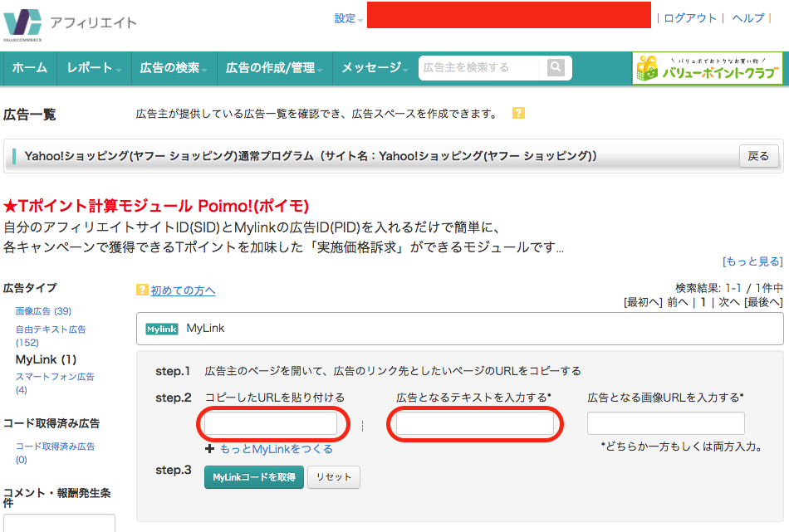Expand the メッセージ menu
Viewport: 789px width, 532px height.
click(x=375, y=68)
